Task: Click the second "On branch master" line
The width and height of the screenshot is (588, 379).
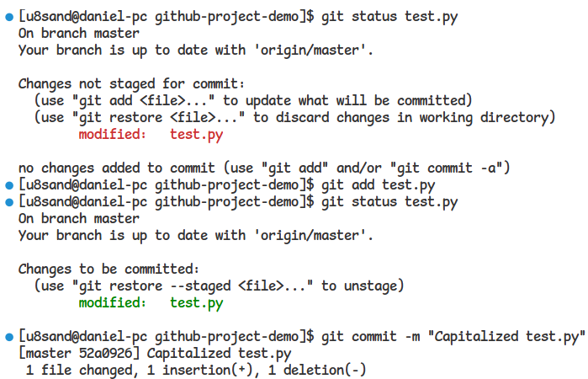Action: [x=78, y=218]
